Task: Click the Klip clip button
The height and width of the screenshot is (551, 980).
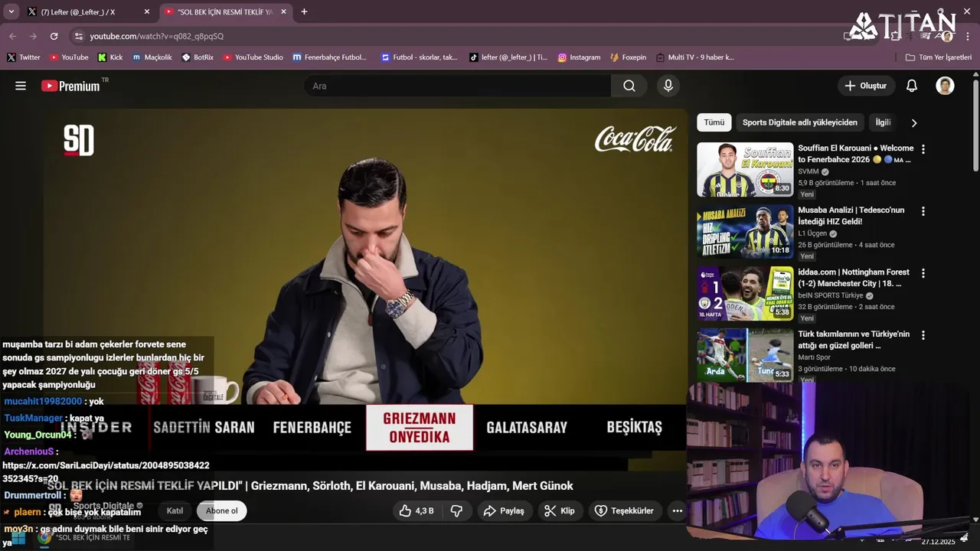Action: [x=560, y=510]
